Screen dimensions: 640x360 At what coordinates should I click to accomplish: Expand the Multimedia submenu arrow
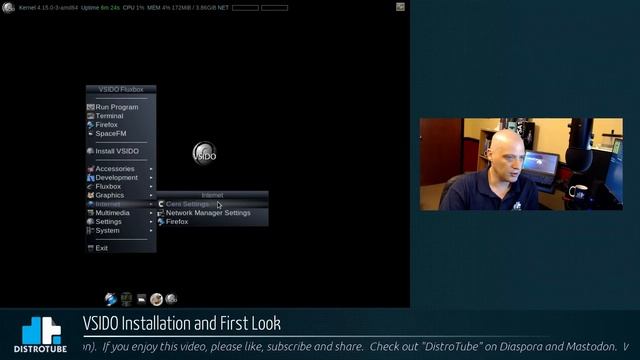pyautogui.click(x=151, y=213)
